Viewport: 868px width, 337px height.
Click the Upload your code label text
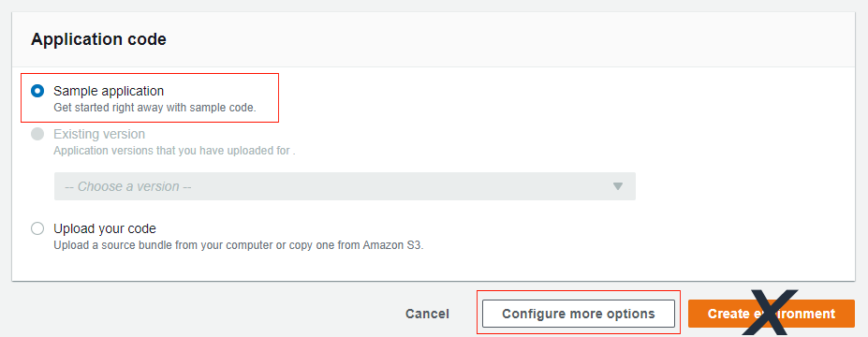[x=105, y=228]
